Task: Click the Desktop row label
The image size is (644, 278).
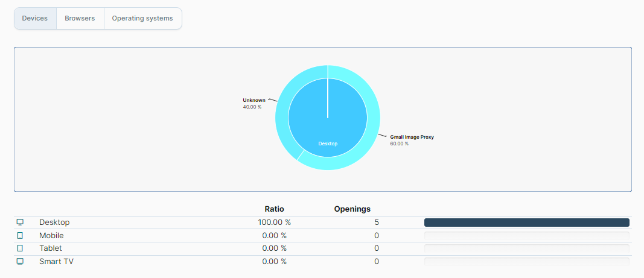Action: point(54,223)
